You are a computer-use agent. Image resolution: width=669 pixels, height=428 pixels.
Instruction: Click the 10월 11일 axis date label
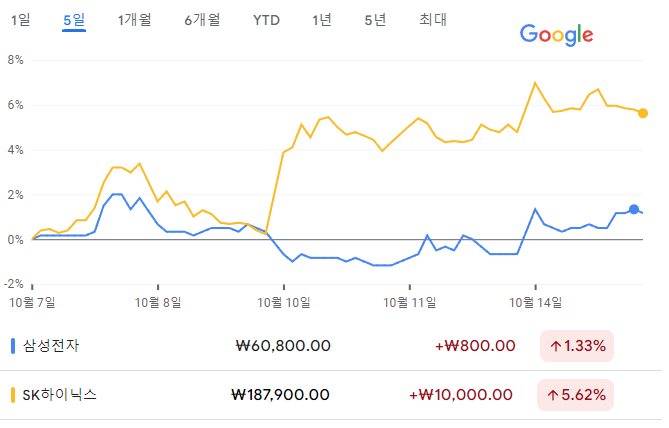point(410,303)
